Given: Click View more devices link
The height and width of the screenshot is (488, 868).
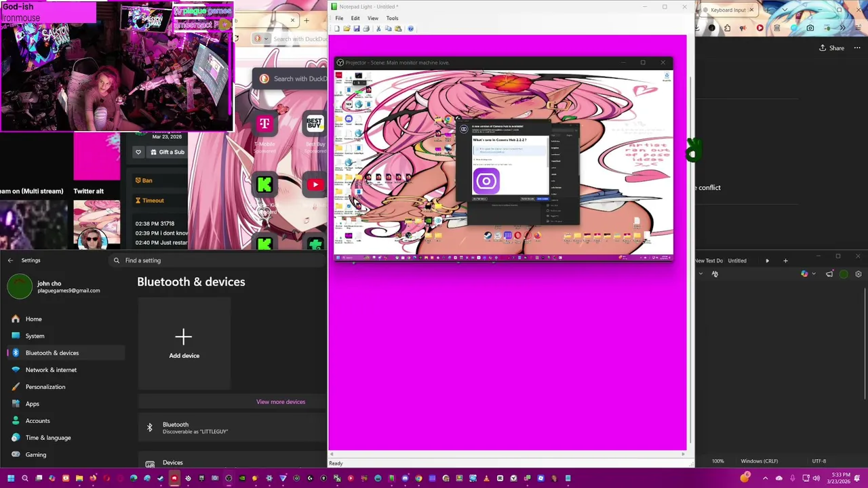Looking at the screenshot, I should (281, 402).
